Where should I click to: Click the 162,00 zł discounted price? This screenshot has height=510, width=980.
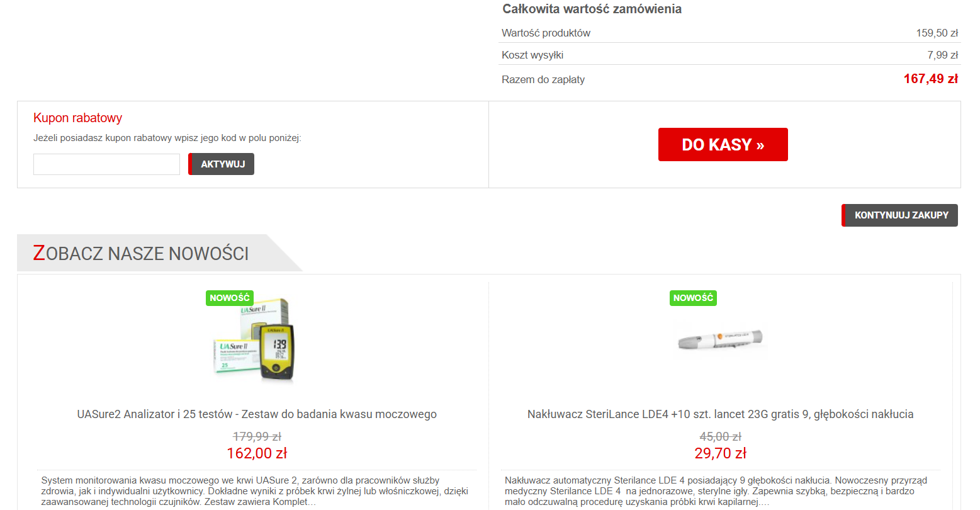coord(255,453)
